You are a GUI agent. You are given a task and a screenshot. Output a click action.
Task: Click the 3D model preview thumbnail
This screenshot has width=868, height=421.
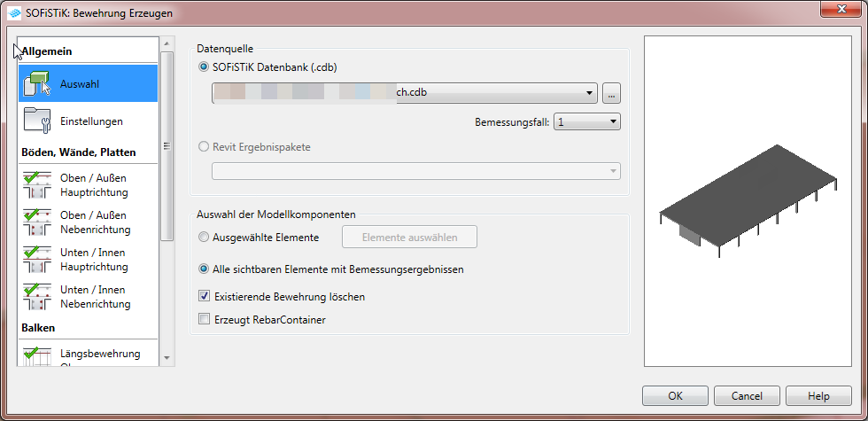748,202
